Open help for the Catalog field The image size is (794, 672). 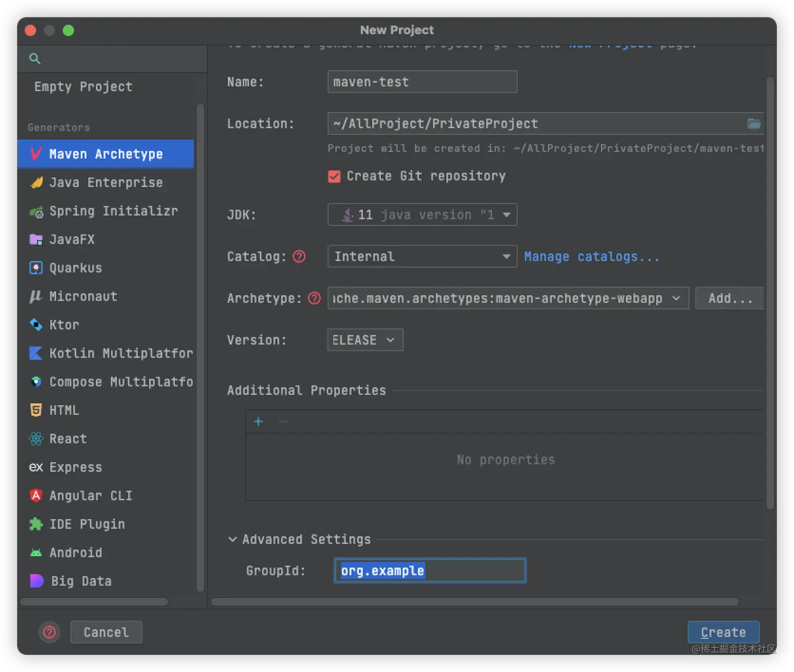click(x=299, y=256)
